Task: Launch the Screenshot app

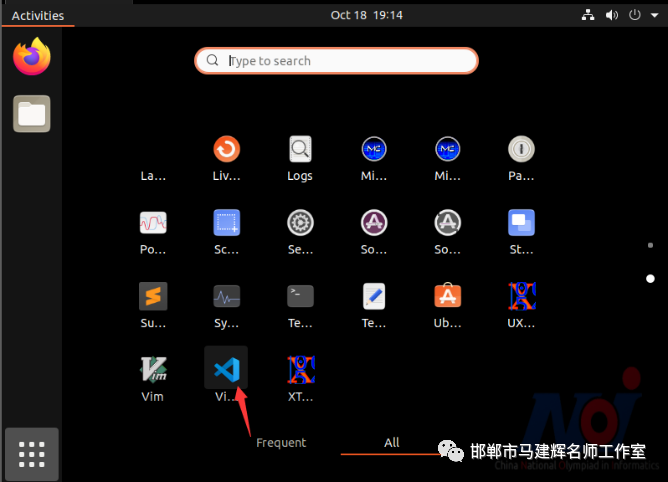Action: (226, 222)
